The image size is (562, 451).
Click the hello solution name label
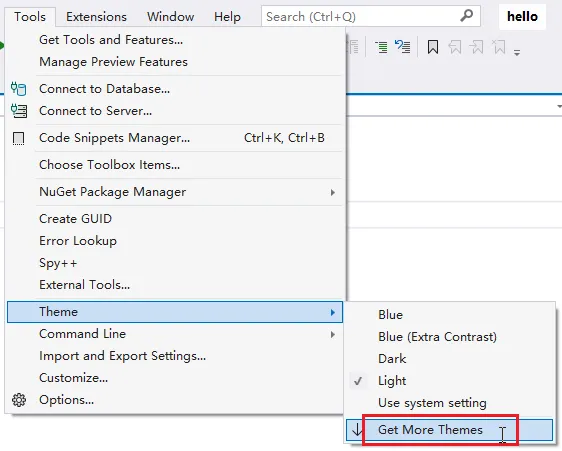tap(522, 16)
